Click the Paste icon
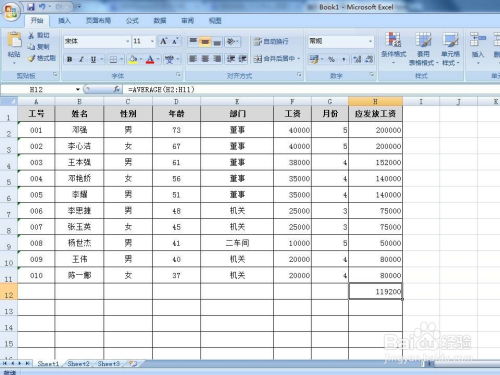 [x=14, y=41]
